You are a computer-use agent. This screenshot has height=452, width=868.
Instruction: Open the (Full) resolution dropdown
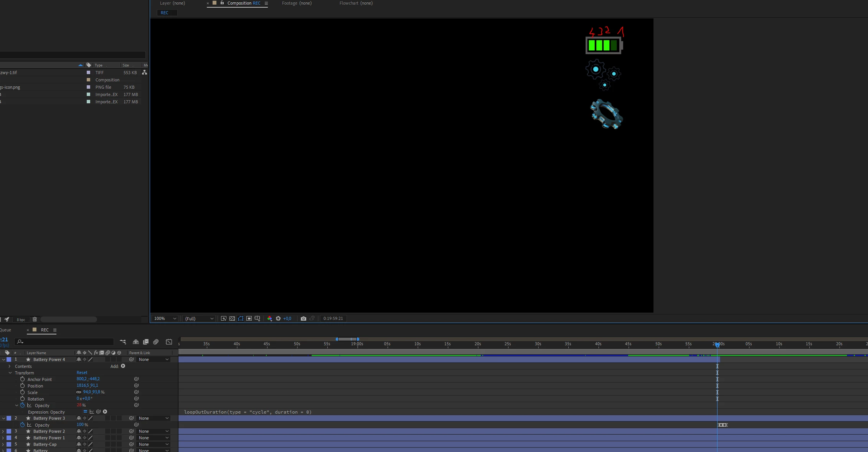[x=199, y=319]
